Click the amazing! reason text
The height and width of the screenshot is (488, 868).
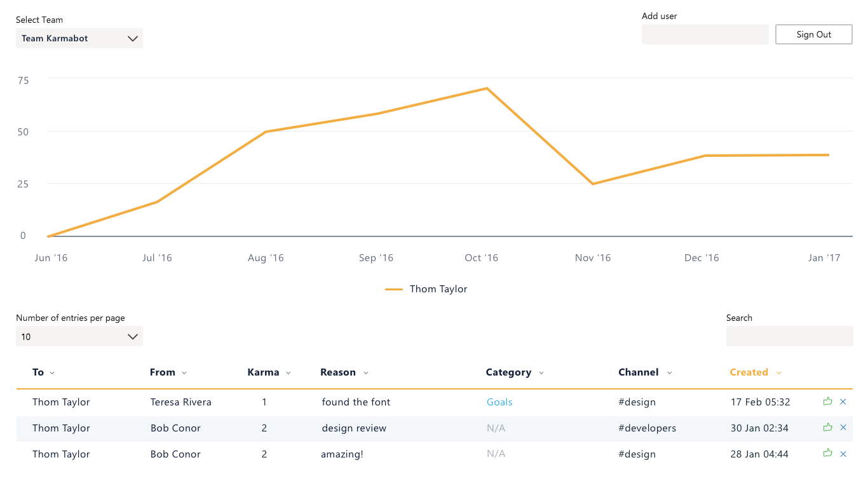tap(342, 454)
